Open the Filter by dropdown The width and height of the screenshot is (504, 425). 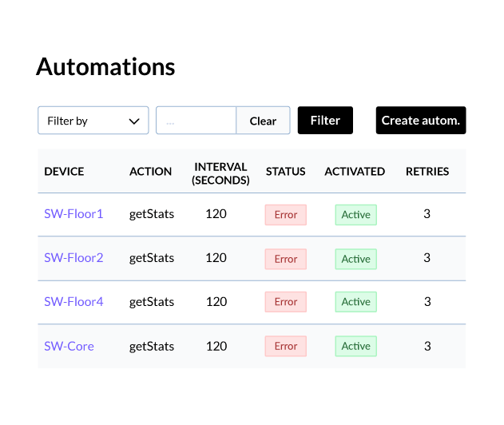pyautogui.click(x=93, y=121)
